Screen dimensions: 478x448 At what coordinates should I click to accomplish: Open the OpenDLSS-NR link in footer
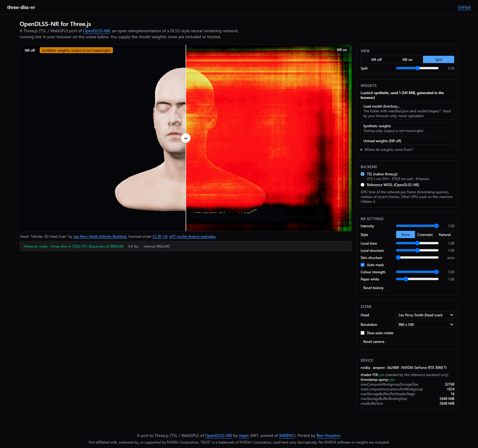tap(218, 436)
